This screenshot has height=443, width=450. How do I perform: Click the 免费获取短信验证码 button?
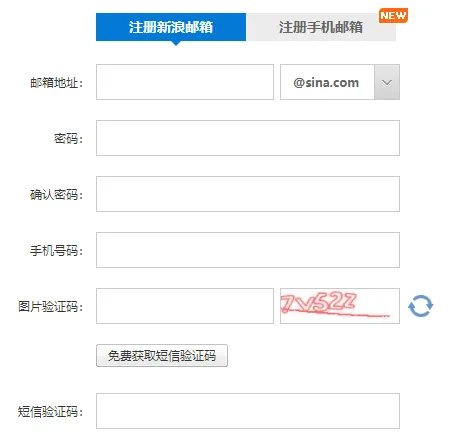(x=162, y=356)
